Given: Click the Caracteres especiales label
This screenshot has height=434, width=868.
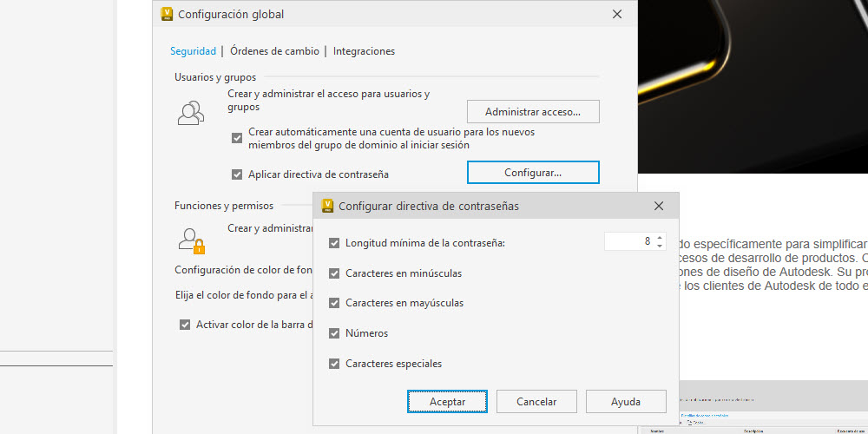Looking at the screenshot, I should [x=393, y=364].
